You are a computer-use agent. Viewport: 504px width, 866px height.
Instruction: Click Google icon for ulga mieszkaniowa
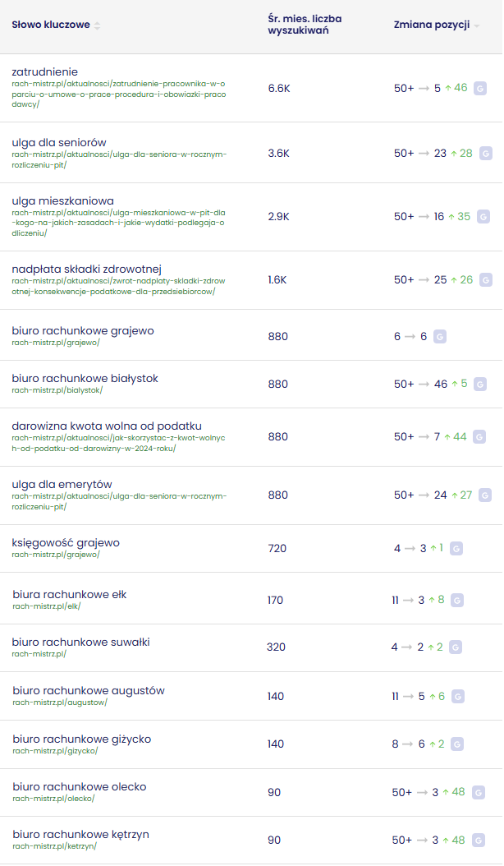coord(483,217)
